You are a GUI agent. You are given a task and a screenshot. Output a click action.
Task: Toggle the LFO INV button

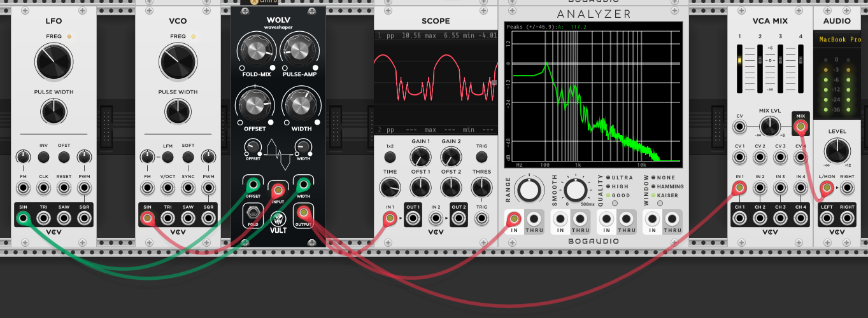point(43,156)
